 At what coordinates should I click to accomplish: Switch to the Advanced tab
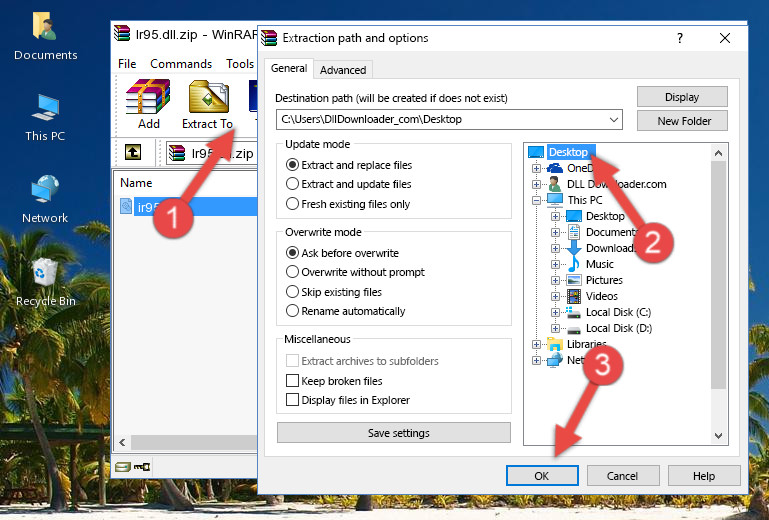pos(343,70)
